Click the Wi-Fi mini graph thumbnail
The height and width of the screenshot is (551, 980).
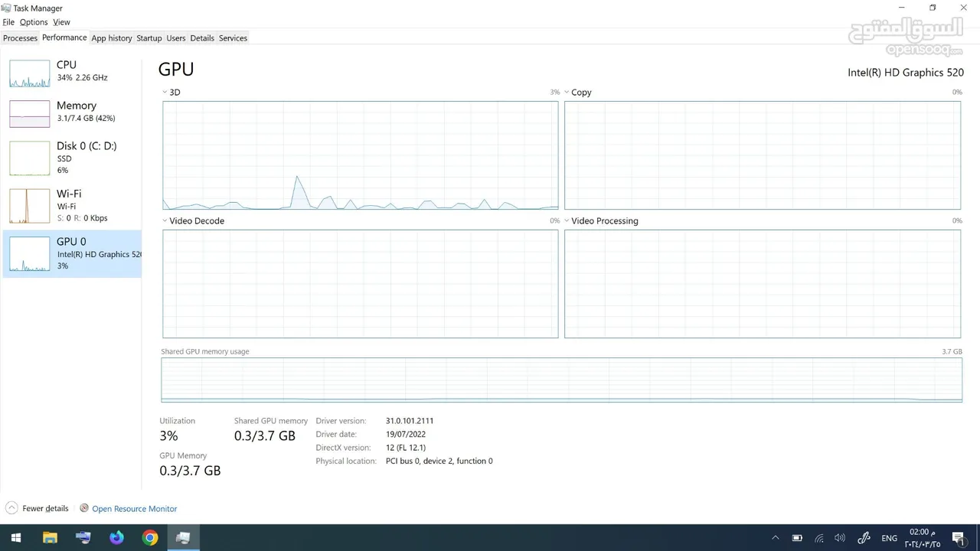pyautogui.click(x=30, y=206)
